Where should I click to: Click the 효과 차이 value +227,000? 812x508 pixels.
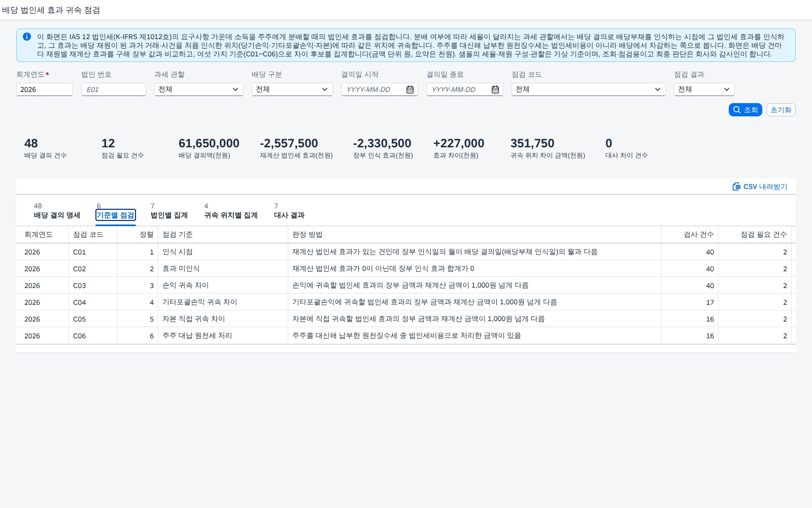(x=459, y=143)
